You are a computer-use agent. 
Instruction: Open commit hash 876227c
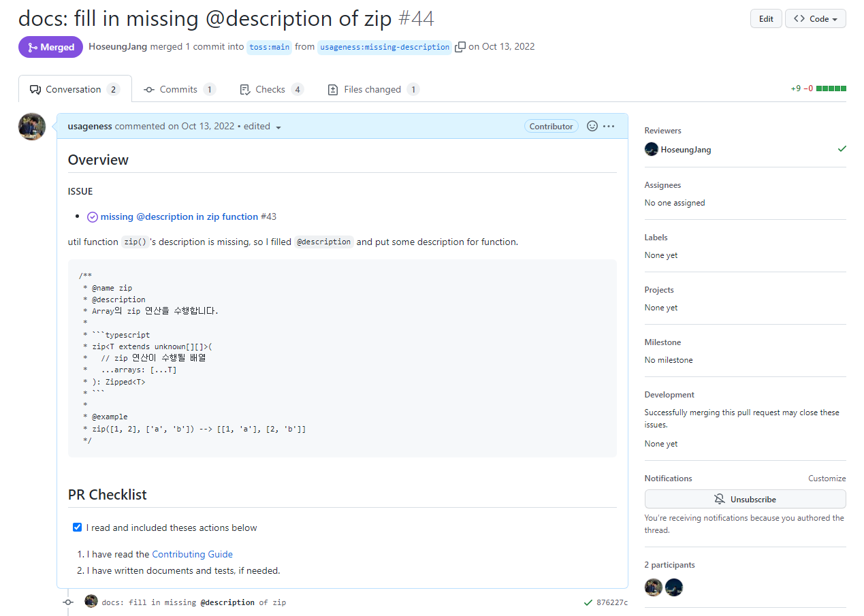point(612,602)
